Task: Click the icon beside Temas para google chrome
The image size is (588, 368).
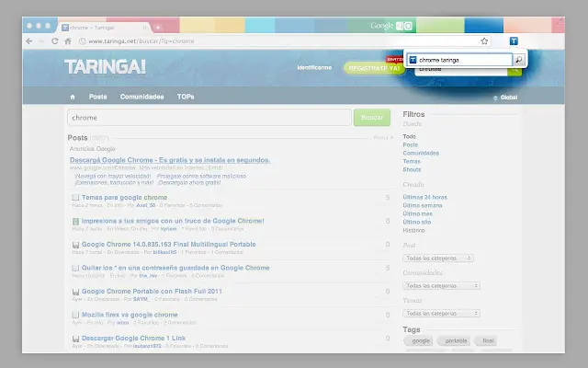Action: pos(75,198)
